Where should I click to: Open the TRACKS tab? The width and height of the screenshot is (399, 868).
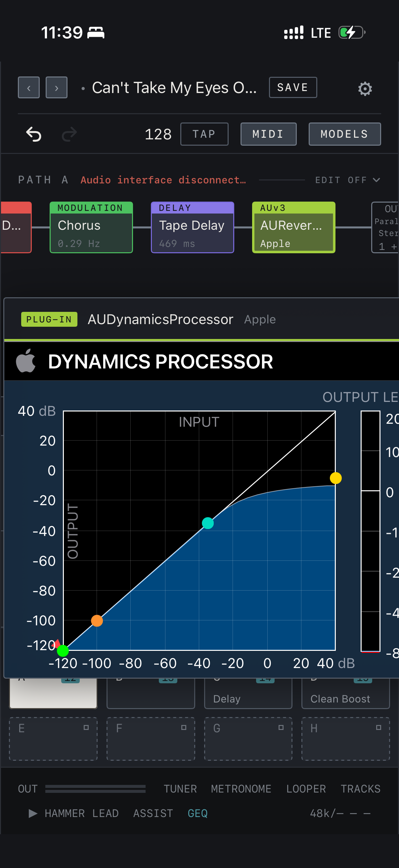(360, 789)
